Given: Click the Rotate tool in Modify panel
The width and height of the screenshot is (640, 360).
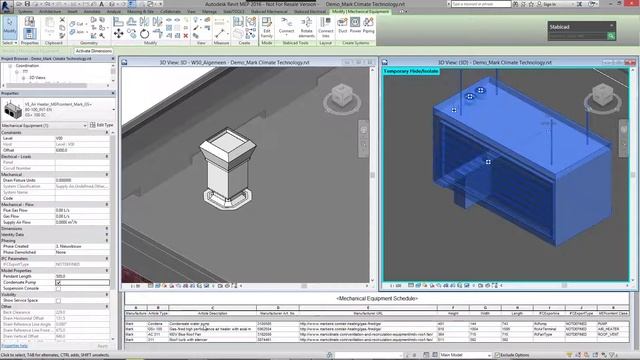Looking at the screenshot, I should click(144, 34).
